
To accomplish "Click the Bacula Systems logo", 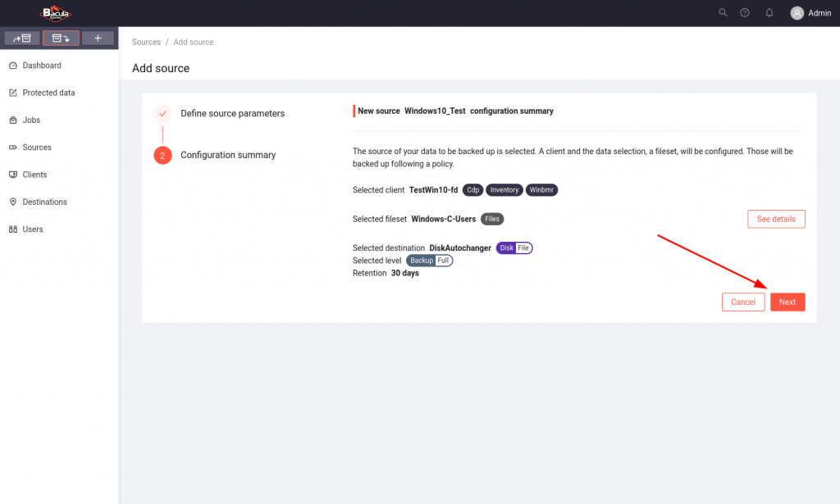I will [56, 13].
